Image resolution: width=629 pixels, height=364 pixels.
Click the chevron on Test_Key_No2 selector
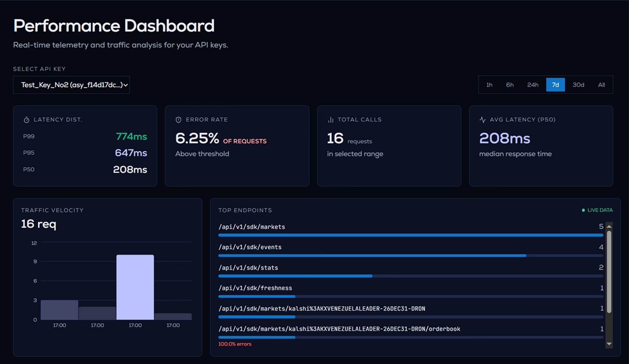click(125, 85)
